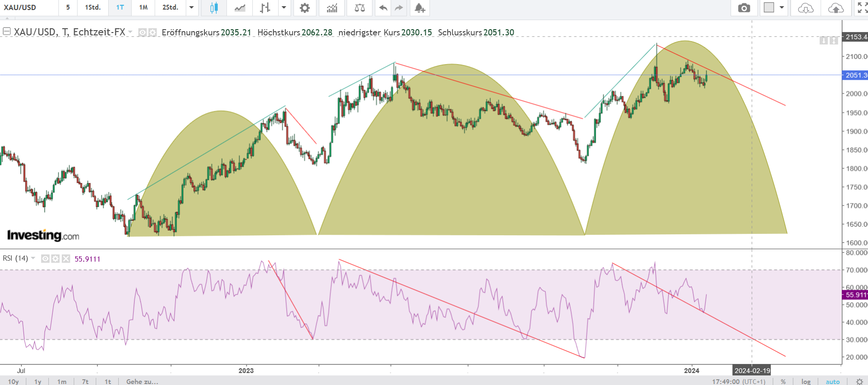The image size is (868, 385).
Task: Toggle auto scale for the price axis
Action: click(833, 381)
